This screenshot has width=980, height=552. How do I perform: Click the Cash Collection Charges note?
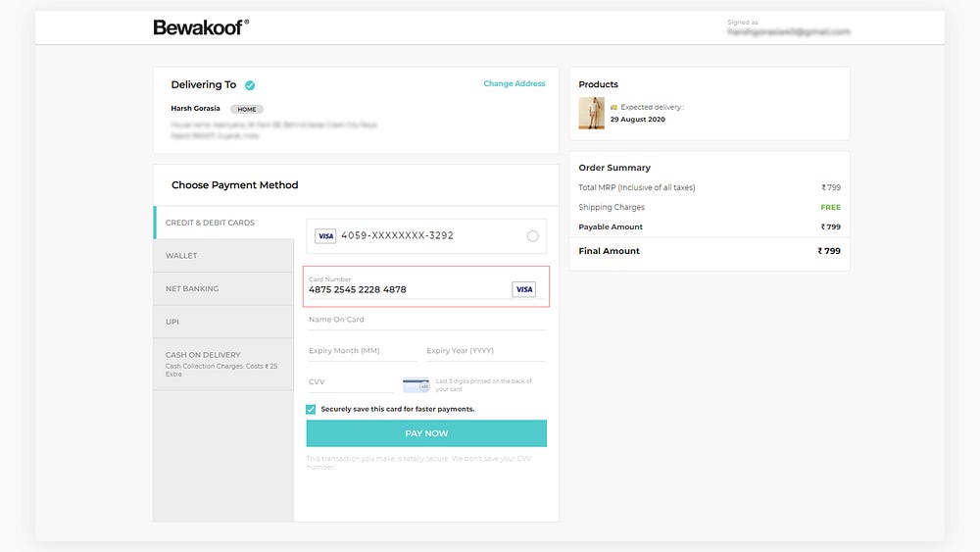[x=221, y=370]
